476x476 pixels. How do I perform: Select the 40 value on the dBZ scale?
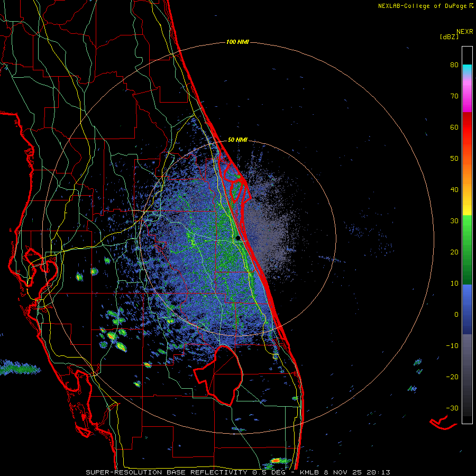pyautogui.click(x=454, y=190)
